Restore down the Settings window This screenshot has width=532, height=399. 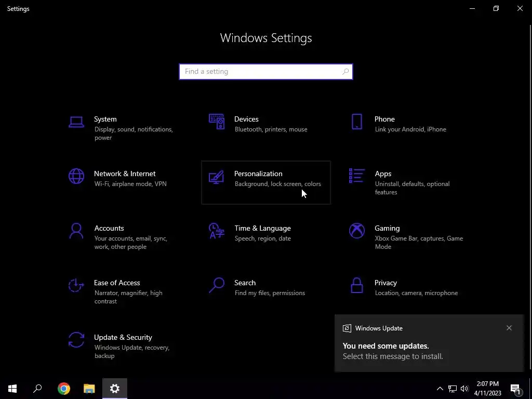click(496, 8)
